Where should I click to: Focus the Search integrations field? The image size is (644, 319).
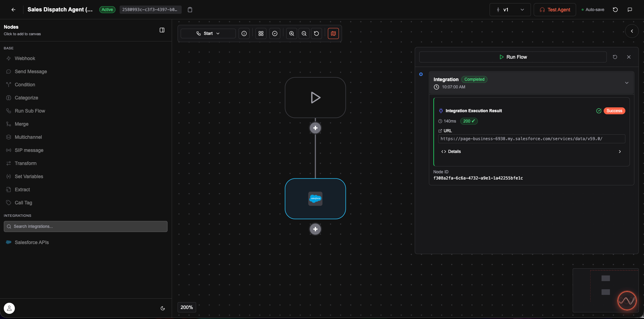pos(85,226)
